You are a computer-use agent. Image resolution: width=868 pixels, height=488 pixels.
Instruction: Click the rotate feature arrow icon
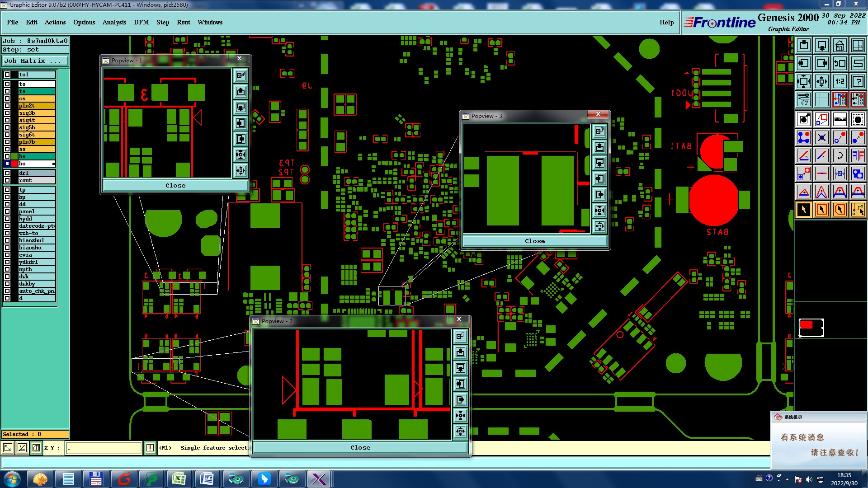point(840,155)
